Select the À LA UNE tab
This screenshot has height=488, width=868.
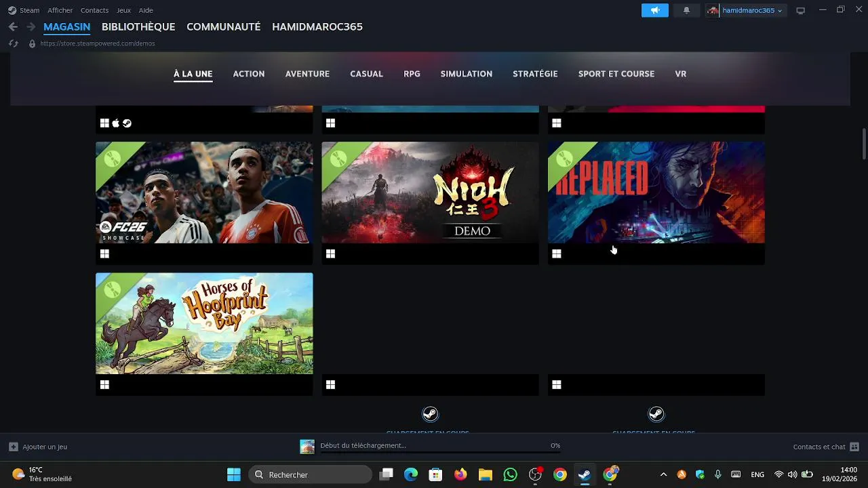point(193,74)
